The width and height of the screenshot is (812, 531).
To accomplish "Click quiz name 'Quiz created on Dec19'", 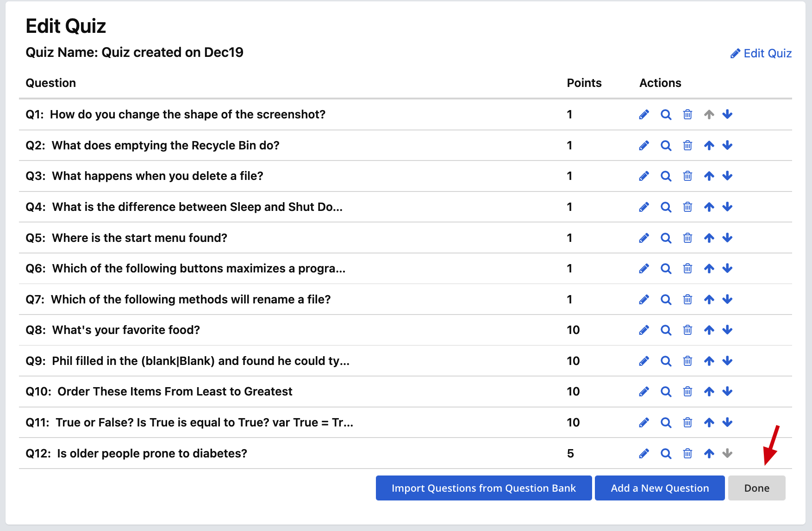I will pos(172,52).
